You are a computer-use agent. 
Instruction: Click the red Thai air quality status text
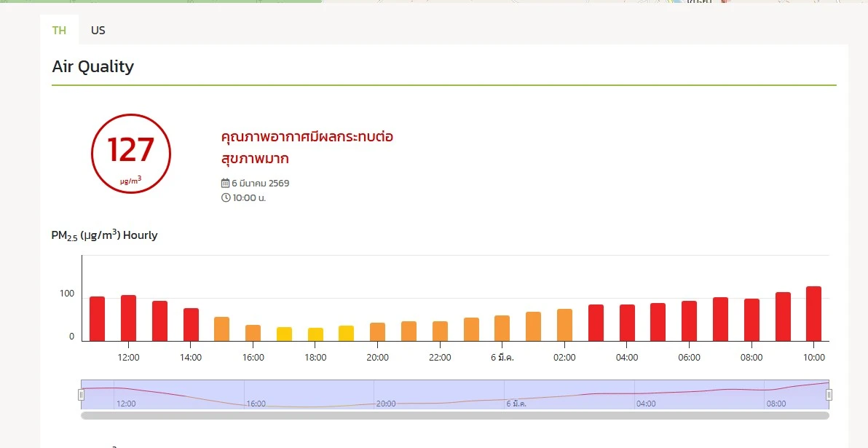tap(307, 147)
